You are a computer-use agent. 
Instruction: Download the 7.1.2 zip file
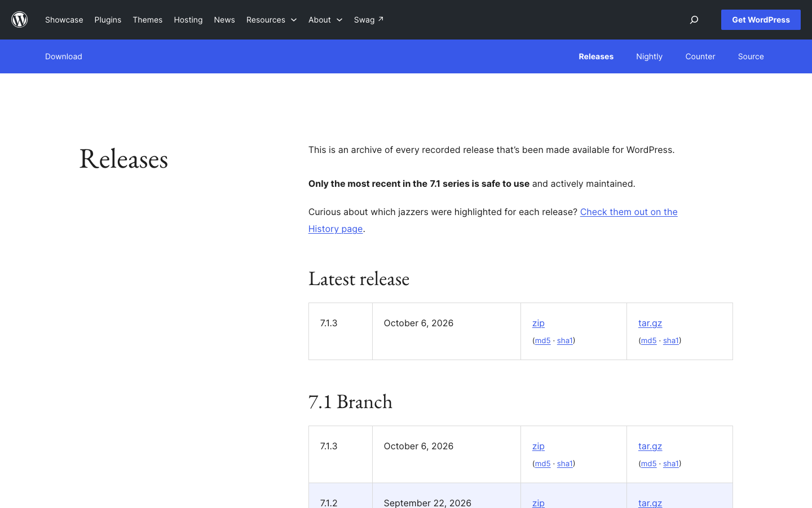pyautogui.click(x=539, y=502)
